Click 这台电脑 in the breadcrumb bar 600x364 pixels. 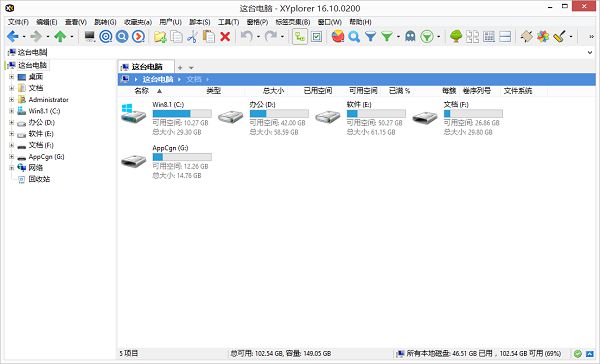point(158,79)
